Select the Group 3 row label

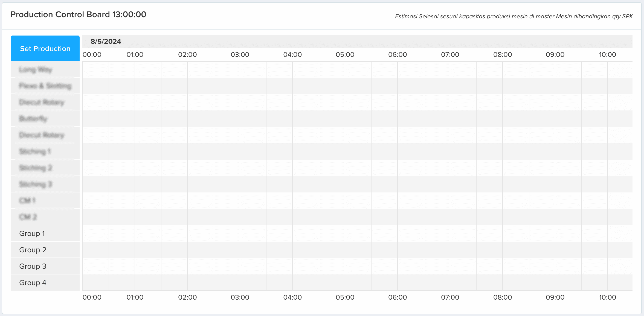(x=45, y=266)
